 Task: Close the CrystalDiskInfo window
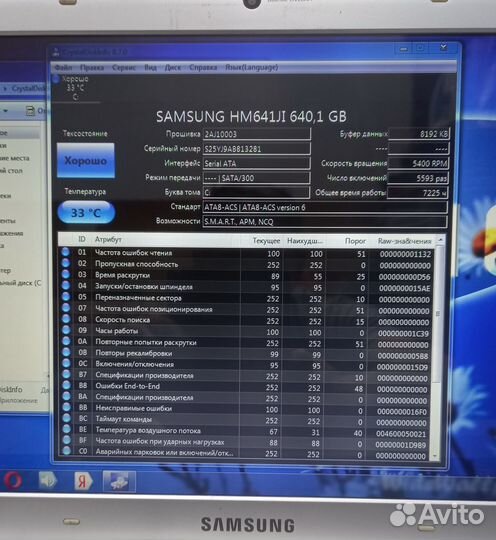tap(444, 47)
